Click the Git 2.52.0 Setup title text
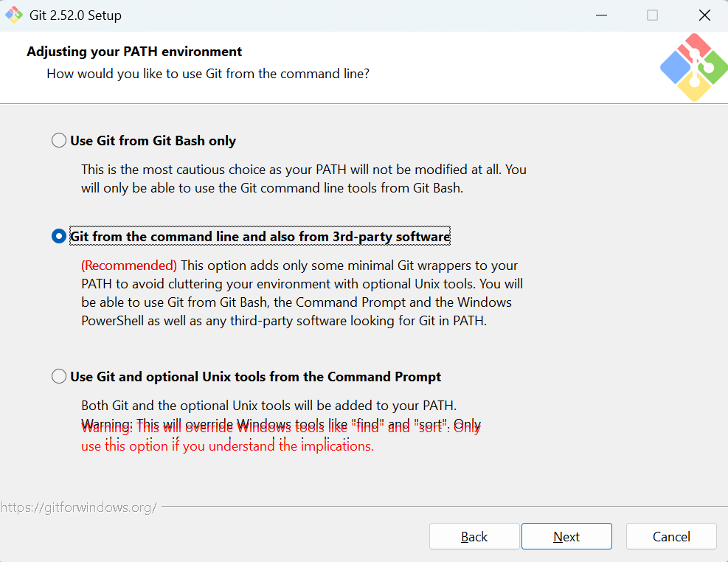Viewport: 728px width, 562px height. coord(75,15)
